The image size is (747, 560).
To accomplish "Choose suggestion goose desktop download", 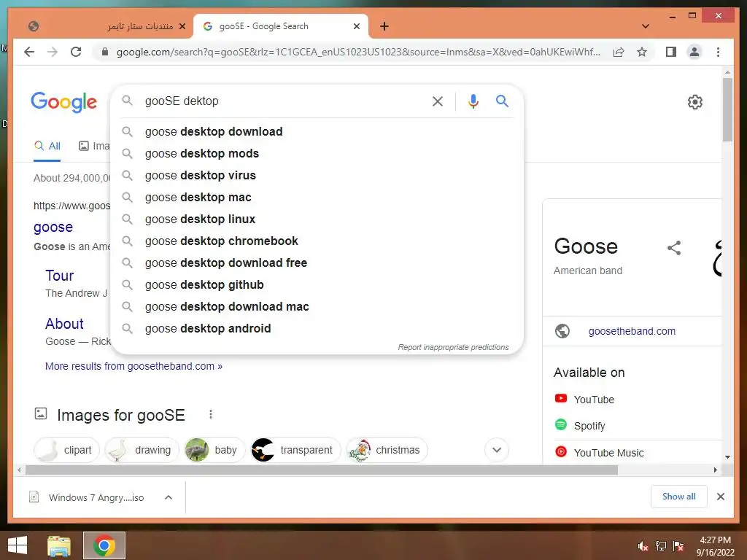I will (x=317, y=131).
